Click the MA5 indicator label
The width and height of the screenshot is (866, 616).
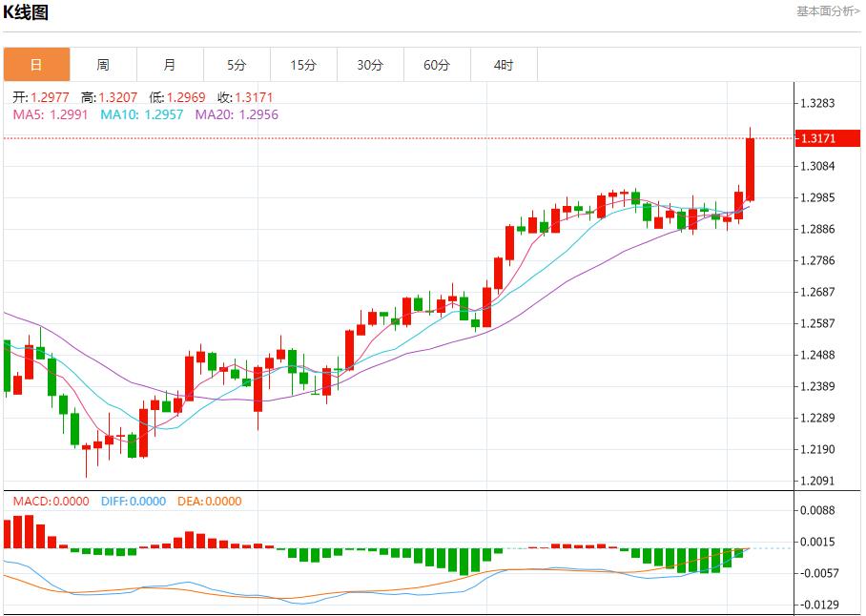tap(50, 114)
